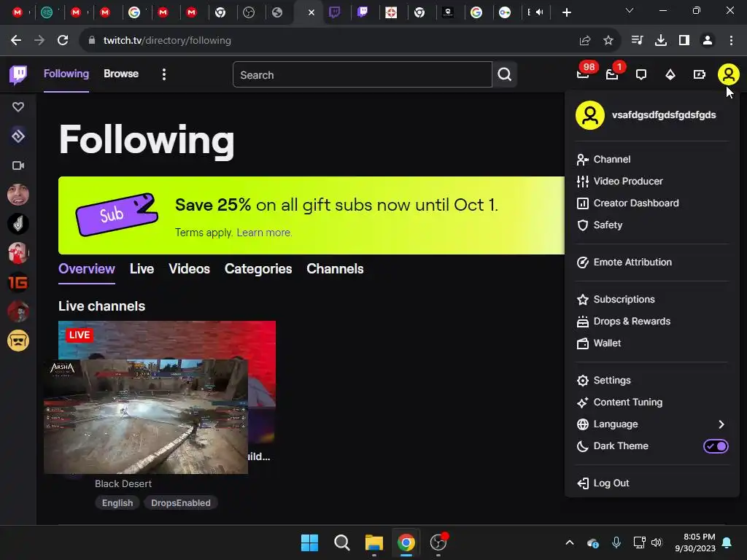This screenshot has height=560, width=747.
Task: Click Following in top navigation
Action: [x=66, y=74]
